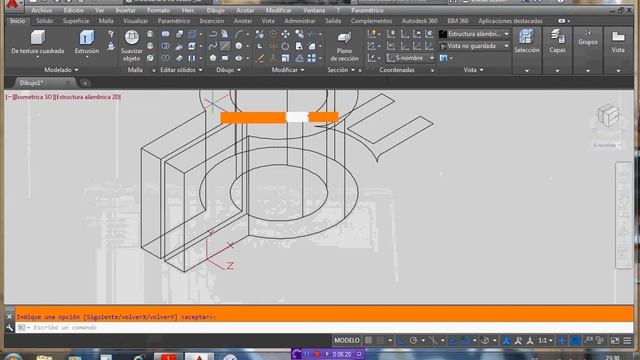Viewport: 640px width, 360px height.
Task: Open the Edición menu
Action: tap(73, 10)
